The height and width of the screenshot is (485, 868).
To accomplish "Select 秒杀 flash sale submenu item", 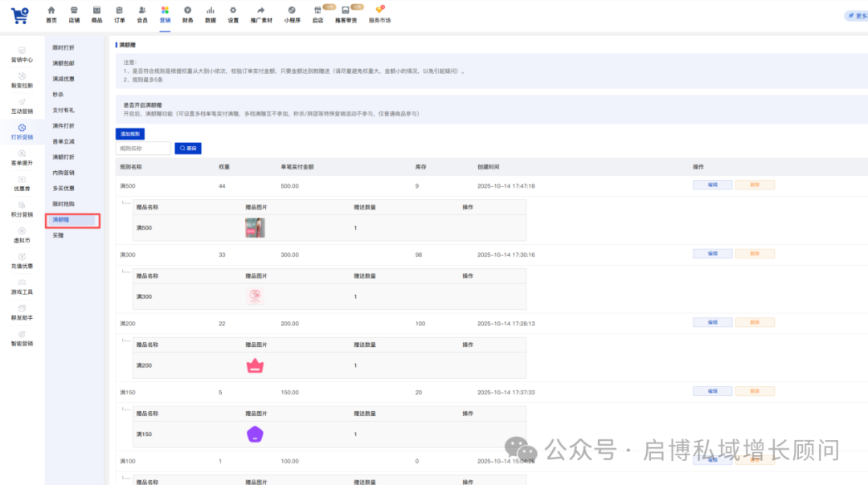I will 58,95.
